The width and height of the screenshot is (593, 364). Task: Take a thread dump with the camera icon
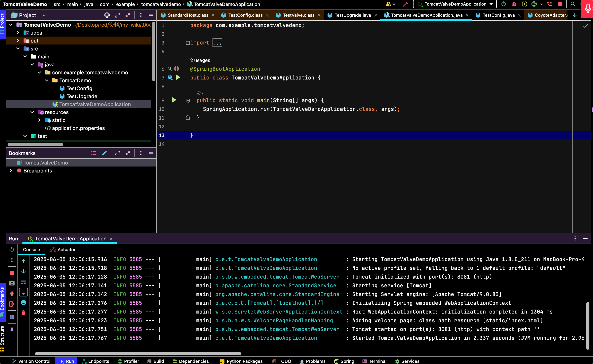12,283
